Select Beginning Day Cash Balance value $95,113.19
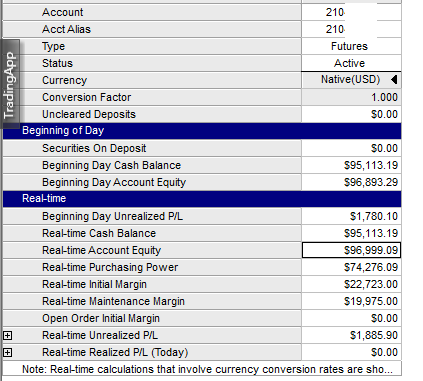 point(351,165)
